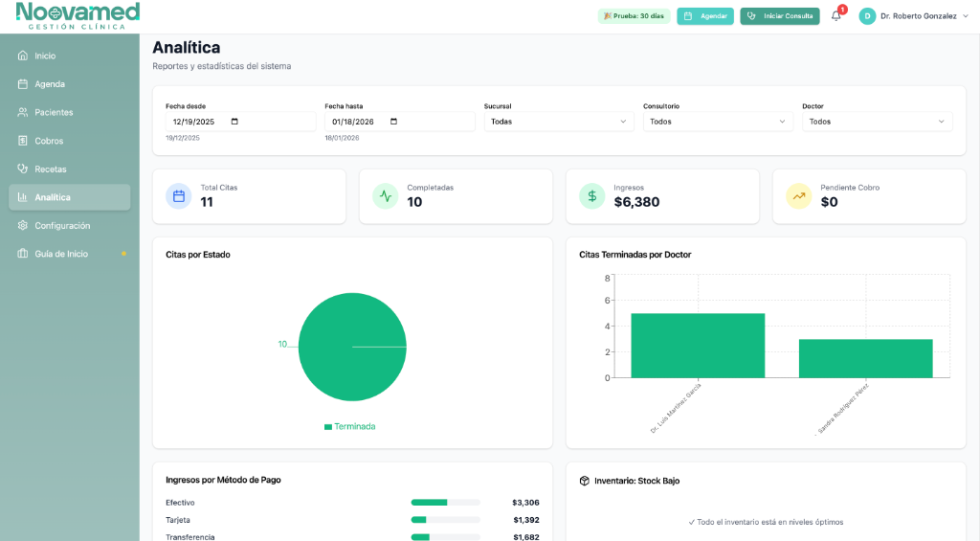
Task: Click the Inicio home icon in sidebar
Action: point(23,56)
